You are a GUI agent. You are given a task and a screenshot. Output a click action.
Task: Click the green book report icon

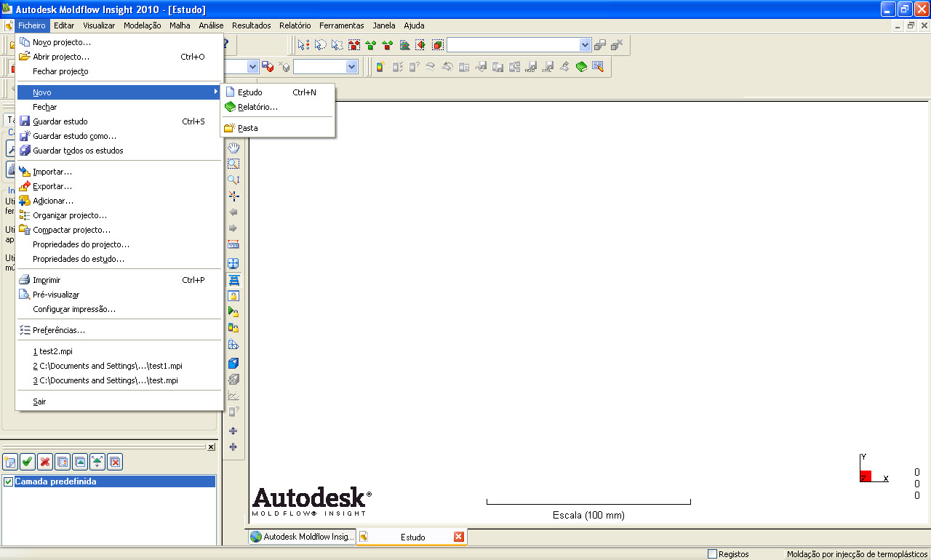click(x=581, y=66)
